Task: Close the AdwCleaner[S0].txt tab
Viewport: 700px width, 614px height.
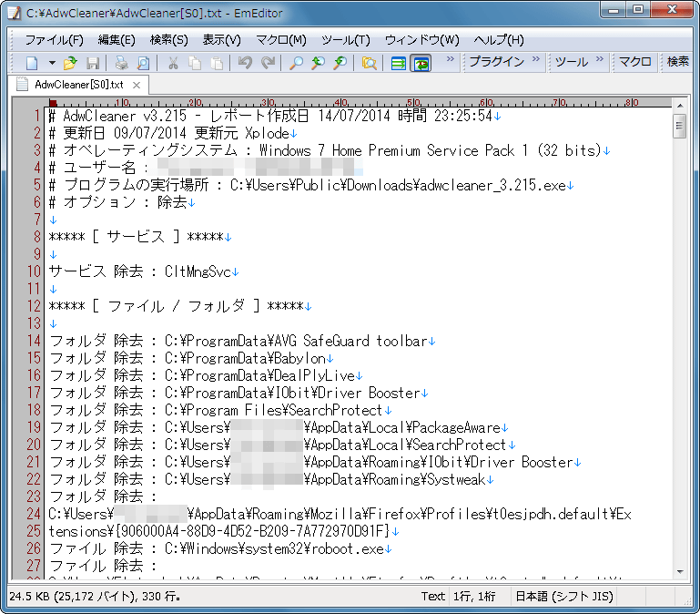Action: tap(137, 85)
